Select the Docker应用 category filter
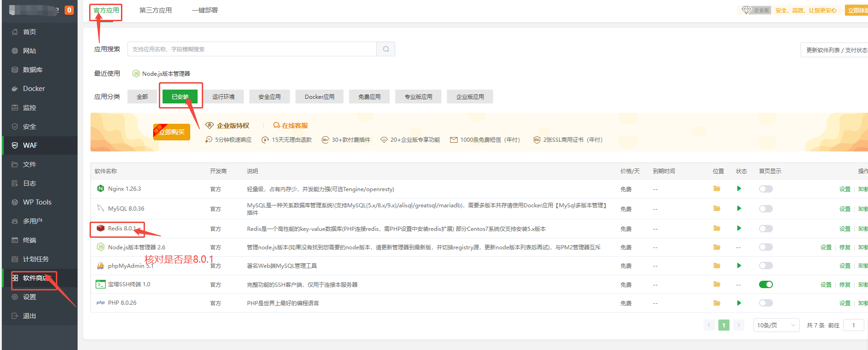The image size is (868, 350). pyautogui.click(x=319, y=97)
